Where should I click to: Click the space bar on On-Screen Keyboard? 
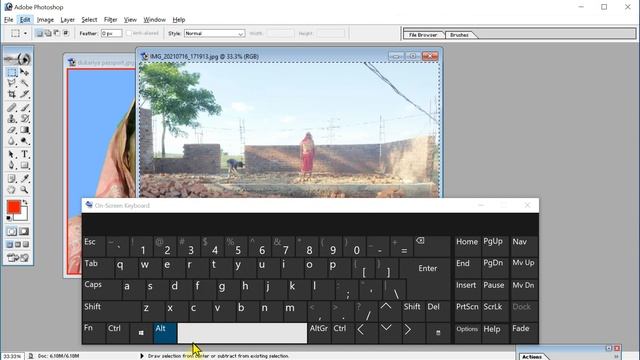(x=242, y=333)
